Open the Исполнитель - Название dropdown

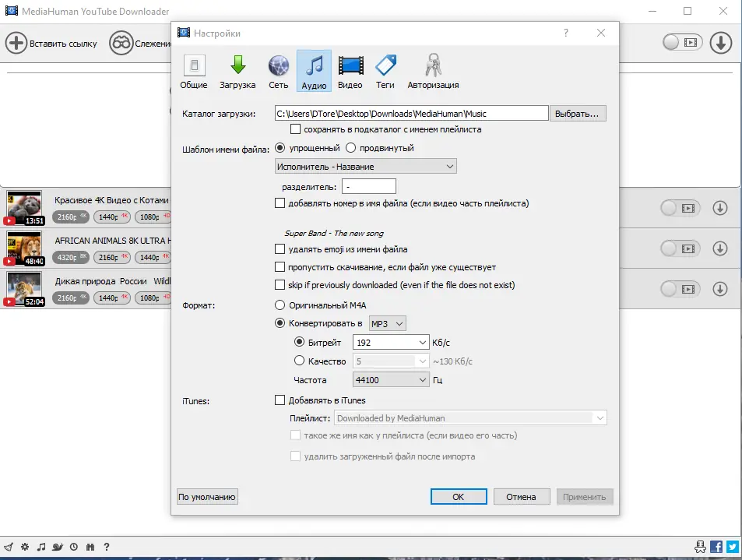[x=365, y=166]
